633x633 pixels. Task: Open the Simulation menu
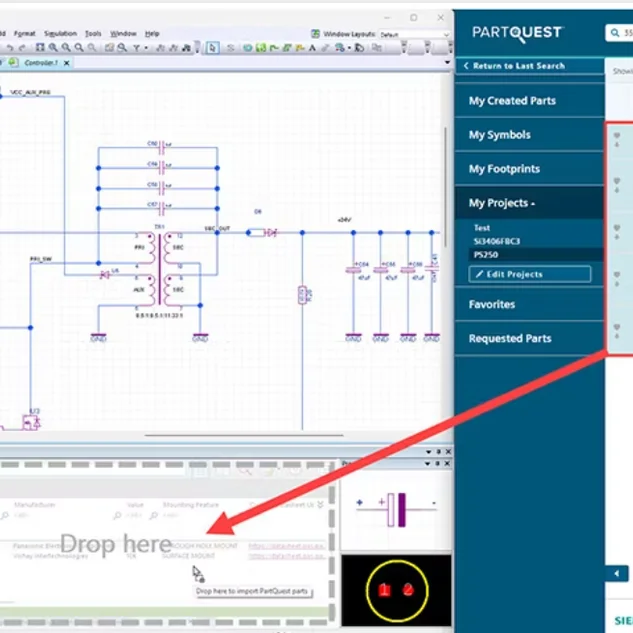point(60,34)
